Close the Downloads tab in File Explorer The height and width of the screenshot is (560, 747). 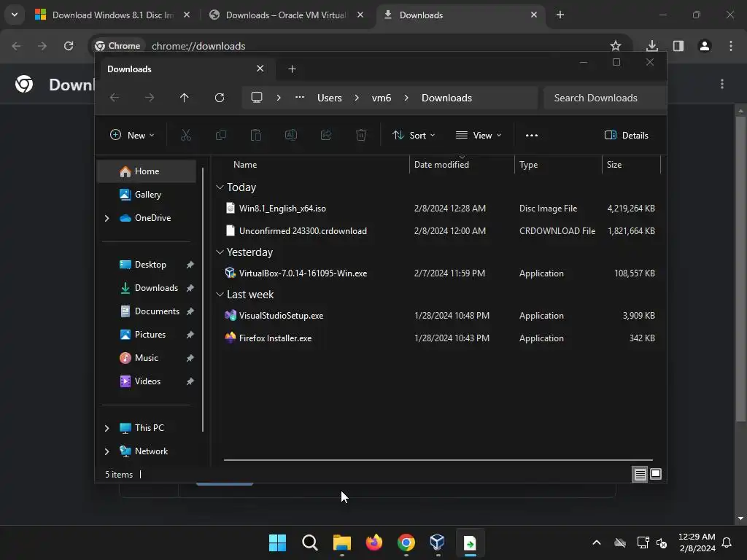point(260,69)
